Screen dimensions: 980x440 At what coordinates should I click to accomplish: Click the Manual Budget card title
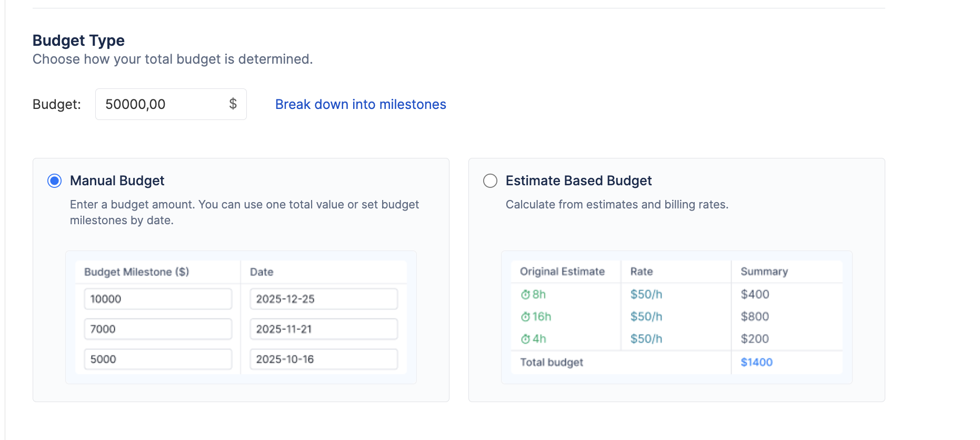[117, 181]
